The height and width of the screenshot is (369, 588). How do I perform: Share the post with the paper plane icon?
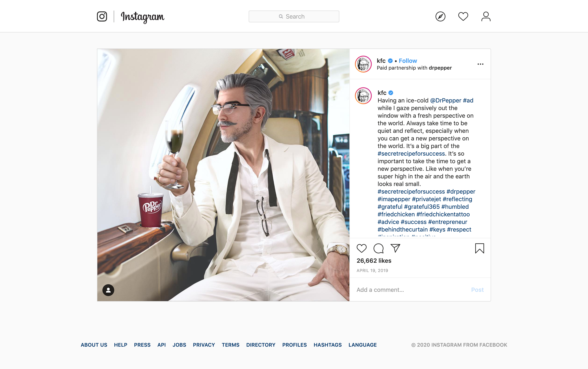click(x=395, y=248)
